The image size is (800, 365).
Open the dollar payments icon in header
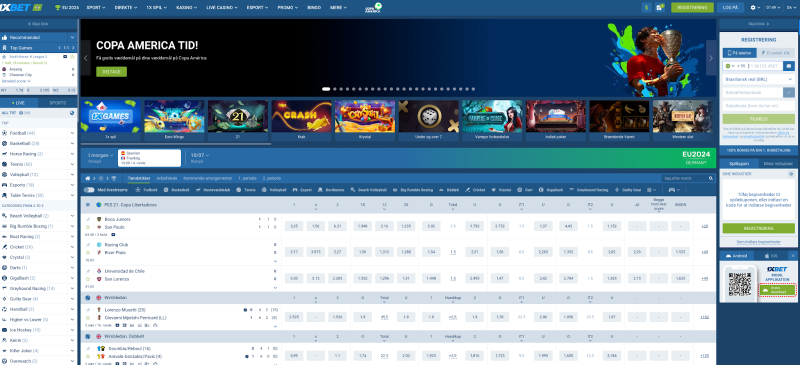tap(647, 8)
